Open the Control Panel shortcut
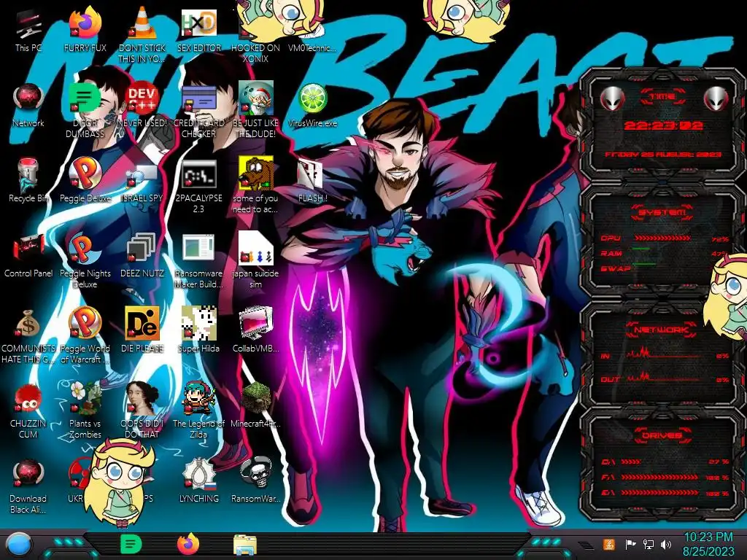 pos(28,256)
